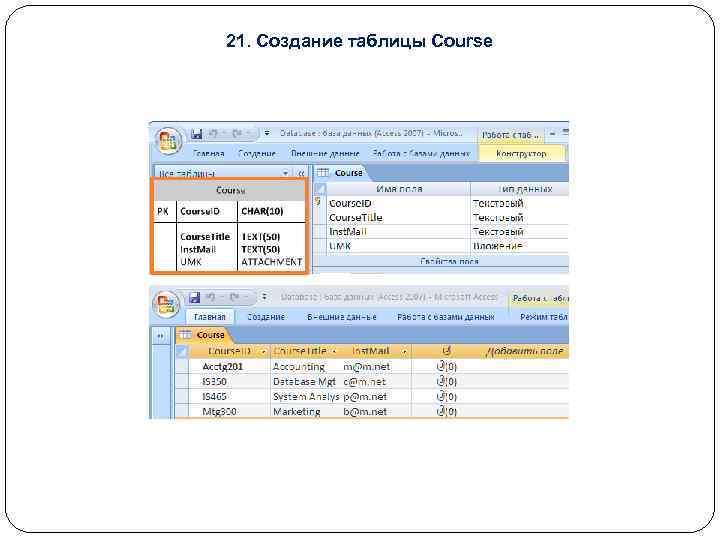Screen dimensions: 720x540
Task: Select the Acctg201 cell
Action: (223, 367)
